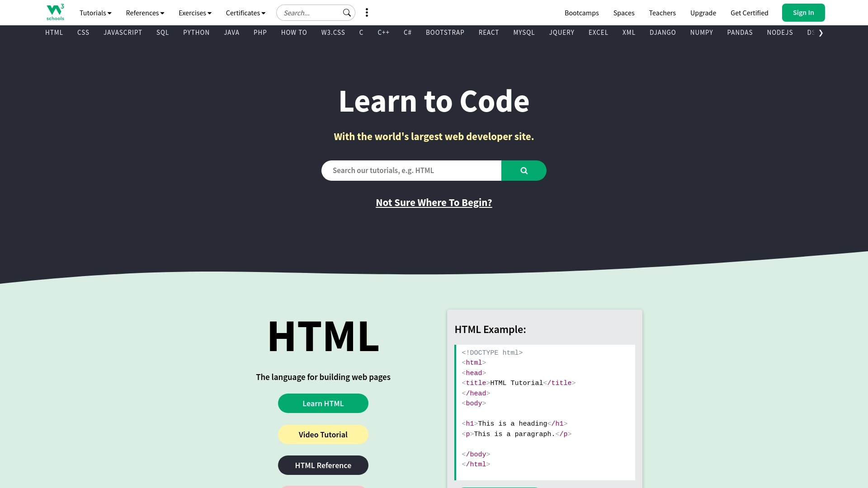Open JQUERY topic
The image size is (868, 488).
(561, 33)
